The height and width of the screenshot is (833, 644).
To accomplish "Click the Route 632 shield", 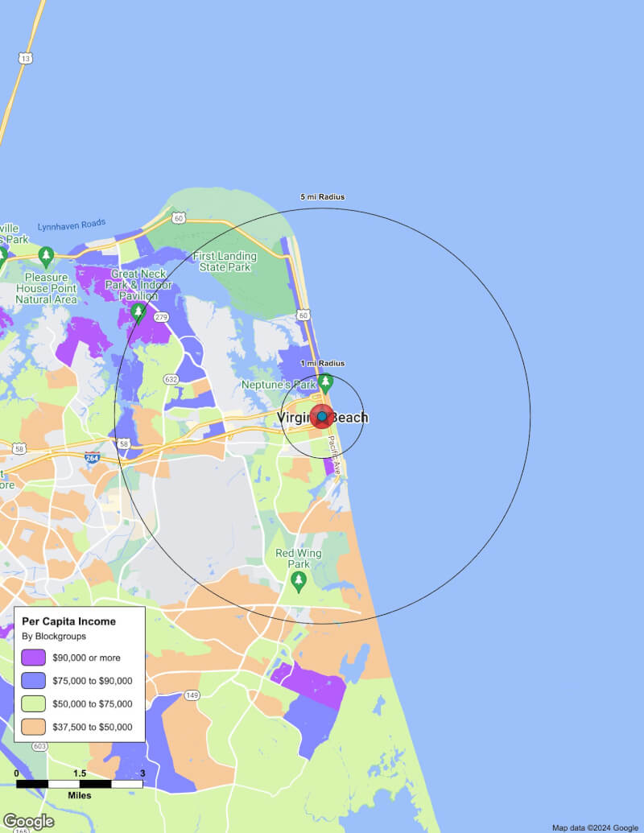I will [x=172, y=377].
